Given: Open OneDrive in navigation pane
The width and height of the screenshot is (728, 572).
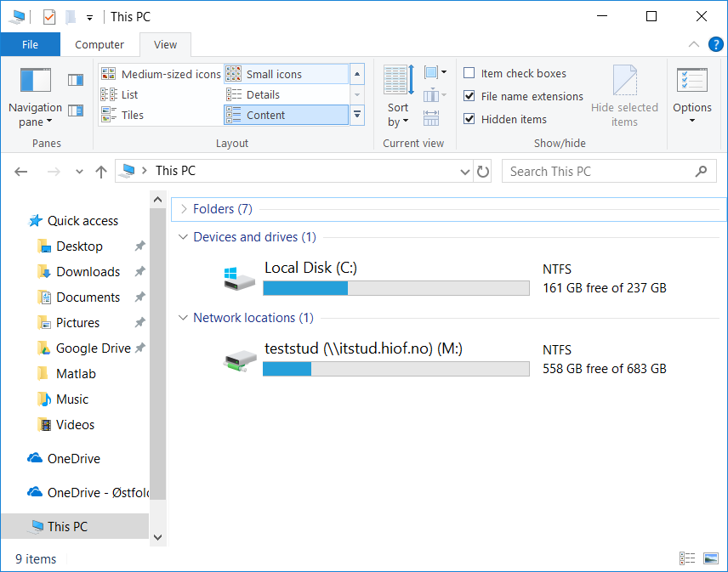Looking at the screenshot, I should [x=74, y=459].
